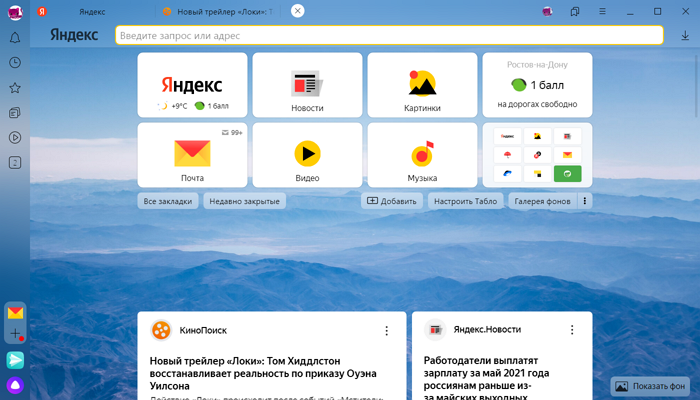The width and height of the screenshot is (700, 400).
Task: Click the Недавно закрытые button
Action: [x=245, y=201]
